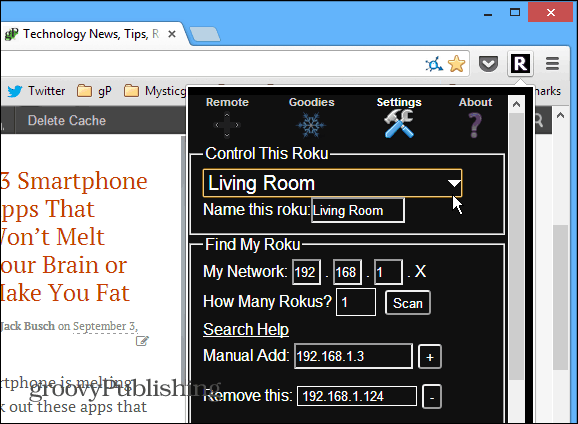
Task: Select the Settings tab with tools icon
Action: [399, 117]
